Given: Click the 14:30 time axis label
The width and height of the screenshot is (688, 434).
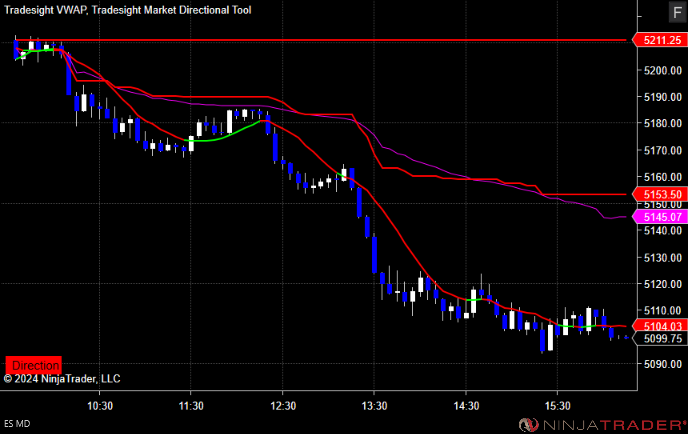Looking at the screenshot, I should tap(466, 406).
